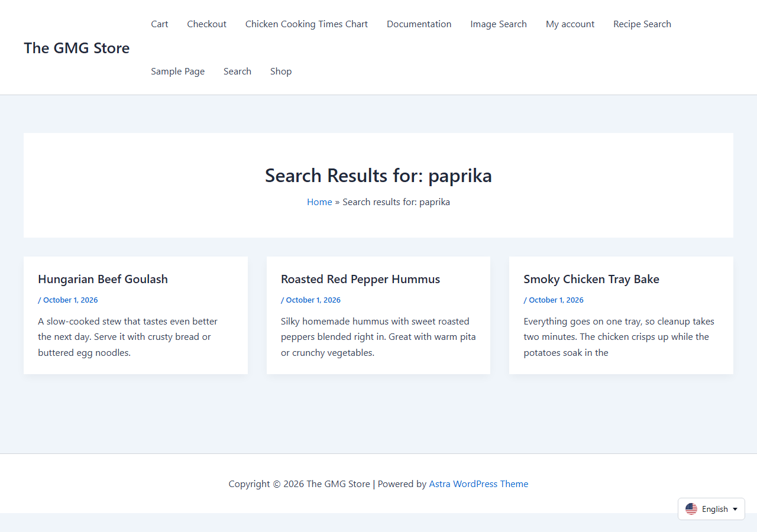Click the 'Copyright © 2026 The GMG Store' footer text
The width and height of the screenshot is (757, 532).
point(299,484)
